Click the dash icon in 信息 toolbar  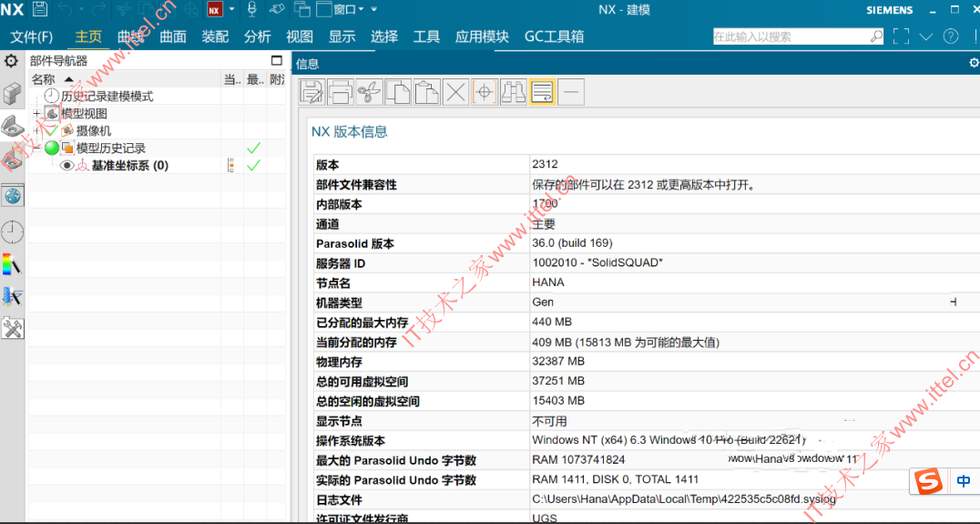tap(571, 92)
